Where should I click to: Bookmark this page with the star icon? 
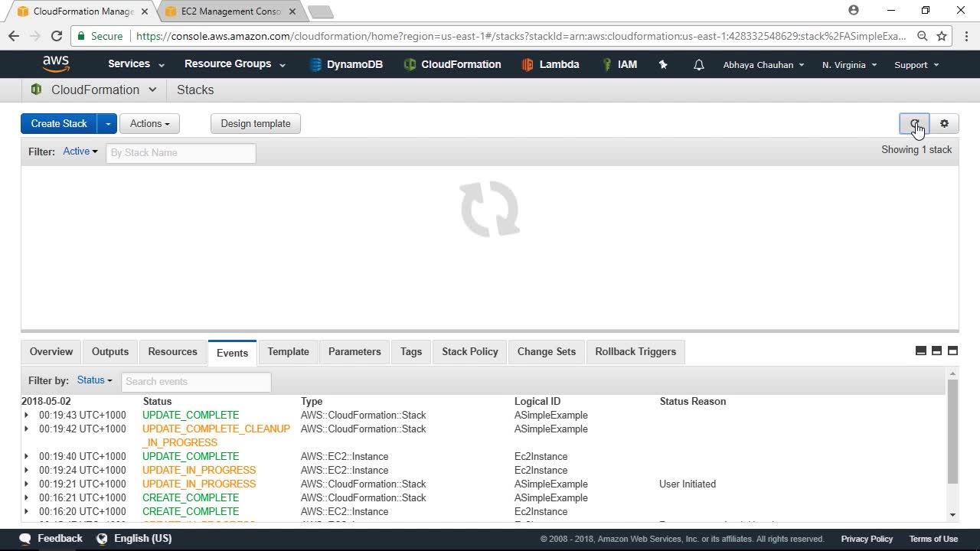[942, 36]
